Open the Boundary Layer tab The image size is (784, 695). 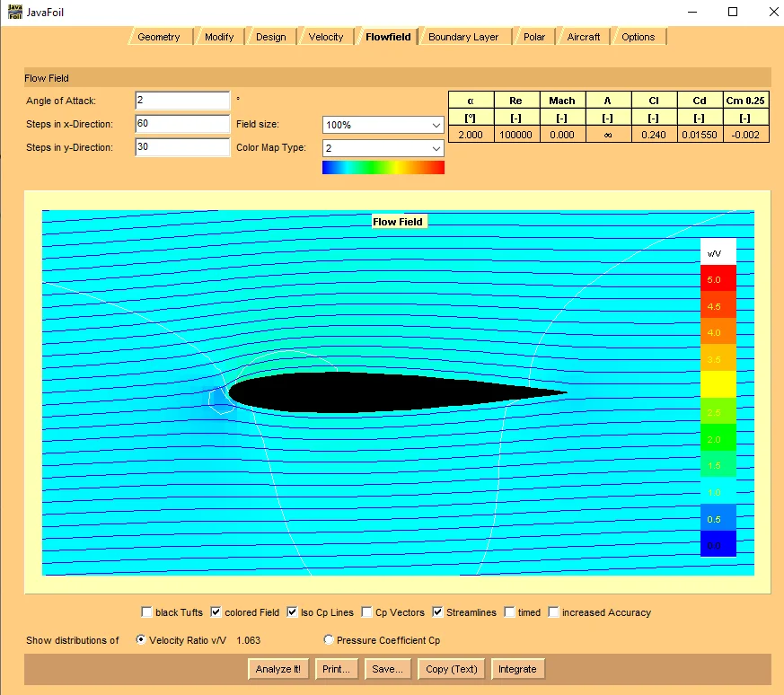(x=463, y=37)
